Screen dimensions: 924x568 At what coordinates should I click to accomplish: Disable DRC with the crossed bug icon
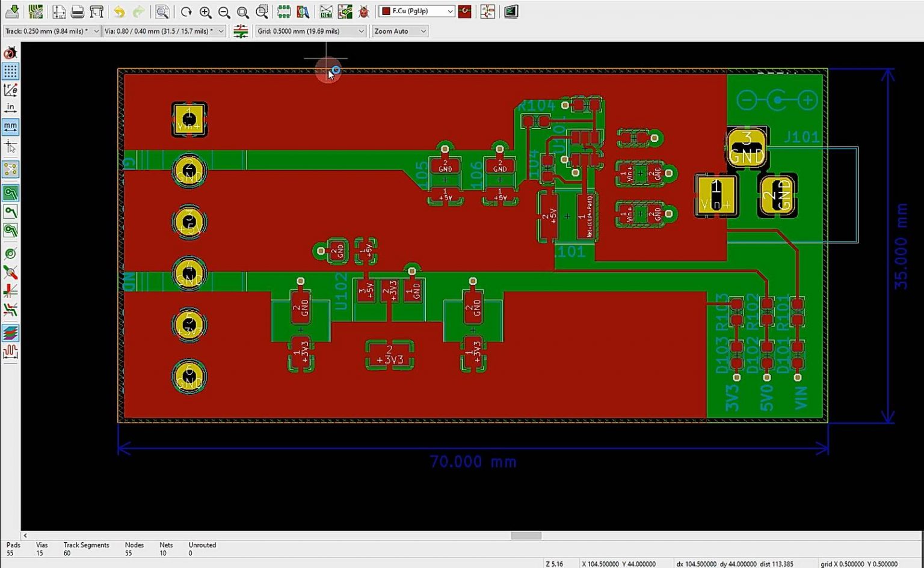(8, 53)
